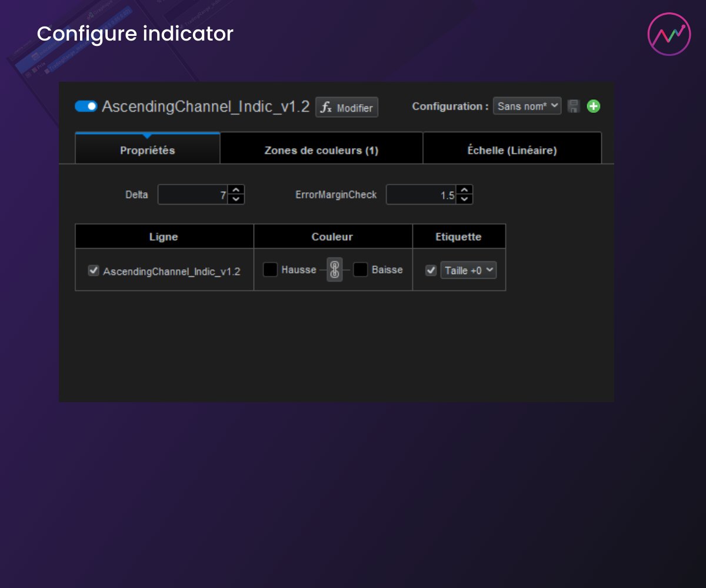Viewport: 706px width, 588px height.
Task: Open the 'Taille +0' label size dropdown
Action: 468,270
